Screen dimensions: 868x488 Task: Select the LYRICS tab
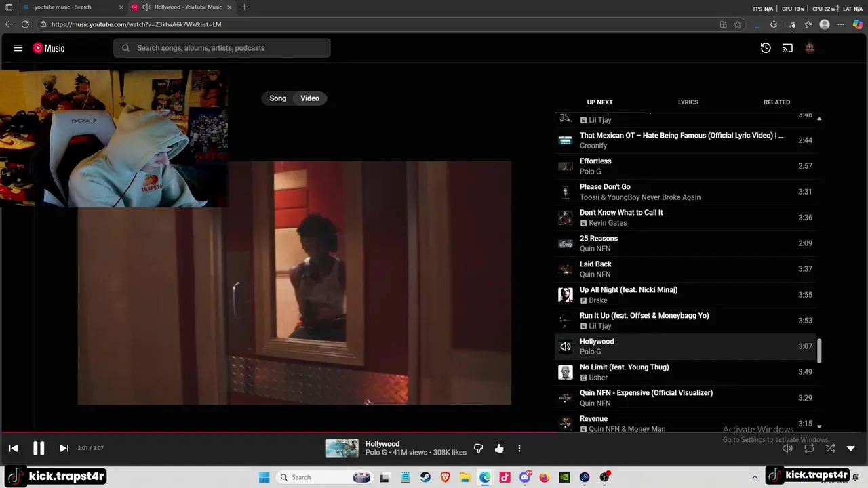pyautogui.click(x=688, y=102)
